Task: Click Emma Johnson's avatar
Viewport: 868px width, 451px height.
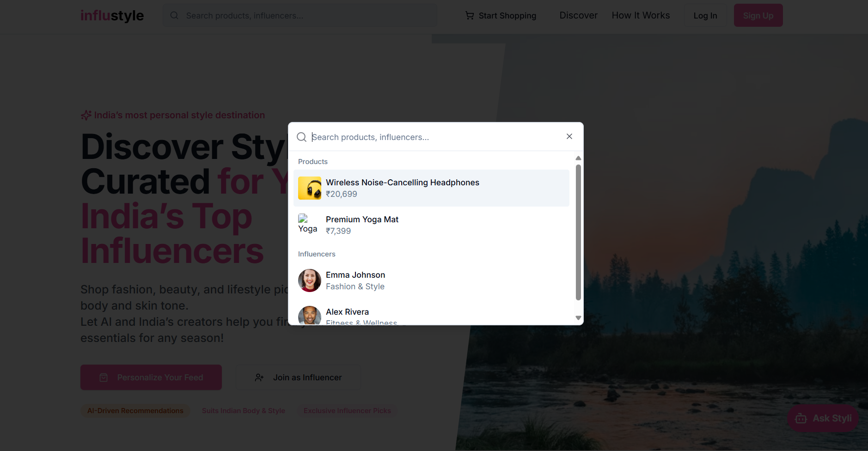Action: pyautogui.click(x=310, y=280)
